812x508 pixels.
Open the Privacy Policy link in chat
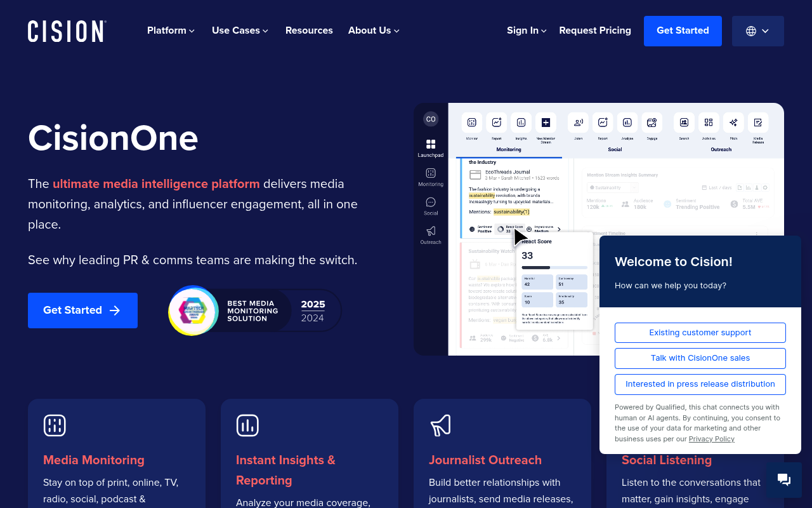click(712, 439)
